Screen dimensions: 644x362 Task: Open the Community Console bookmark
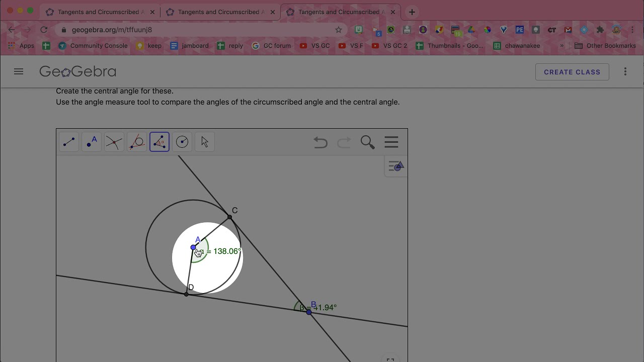[x=93, y=46]
